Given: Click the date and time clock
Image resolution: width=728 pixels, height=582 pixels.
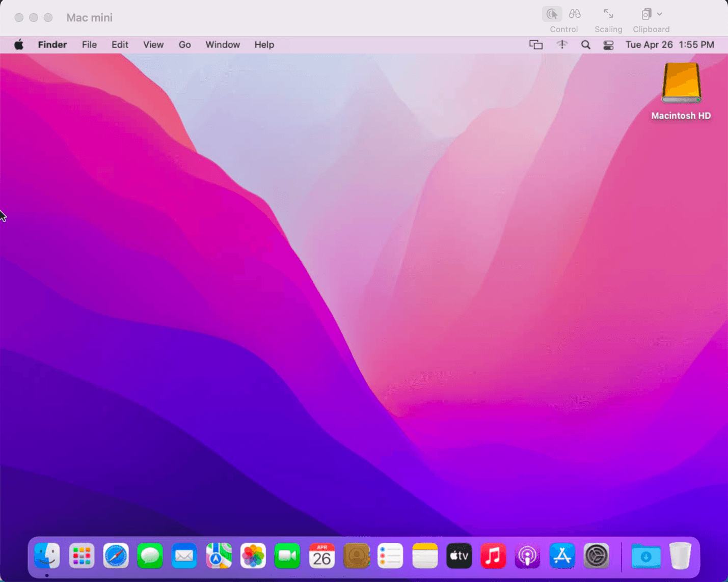Looking at the screenshot, I should [x=669, y=45].
